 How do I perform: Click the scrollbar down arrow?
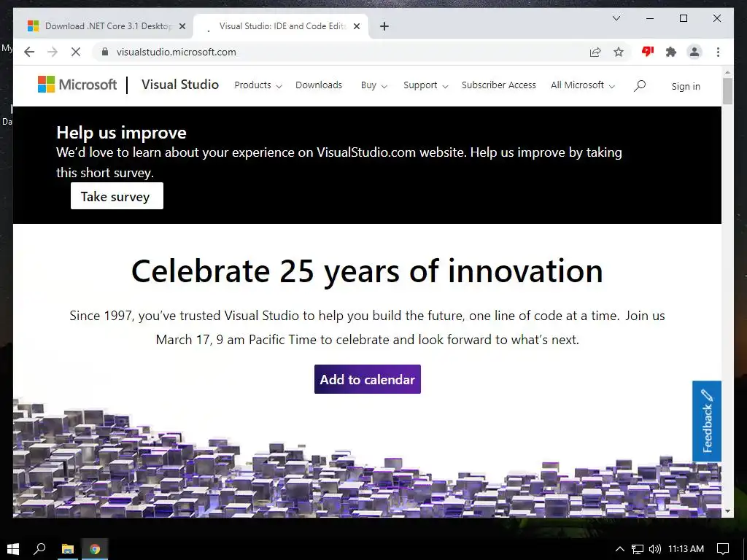(x=727, y=511)
